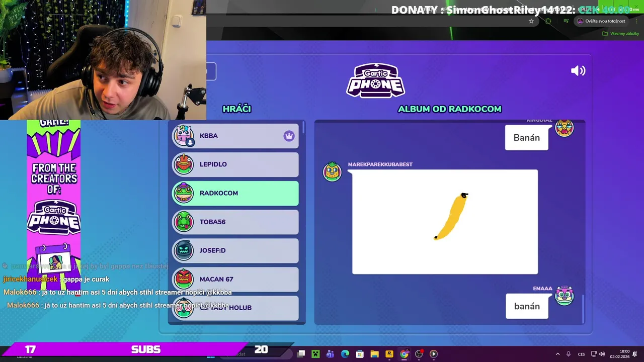
Task: Open Microsoft Teams from taskbar
Action: point(330,354)
